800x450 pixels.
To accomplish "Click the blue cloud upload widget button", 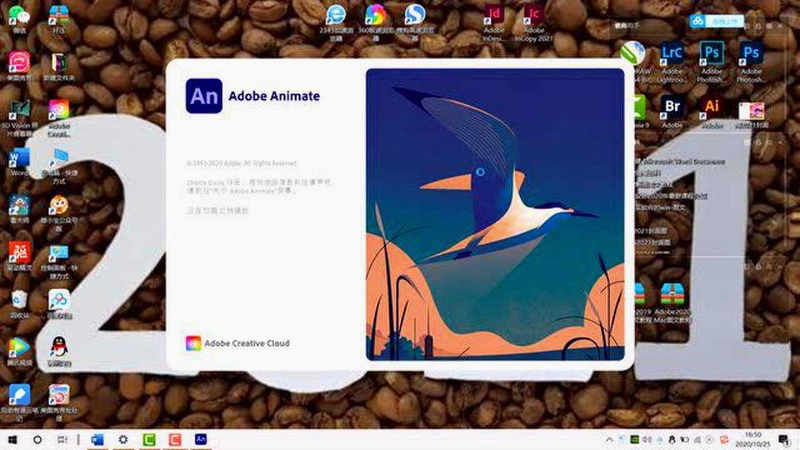I will pos(716,21).
